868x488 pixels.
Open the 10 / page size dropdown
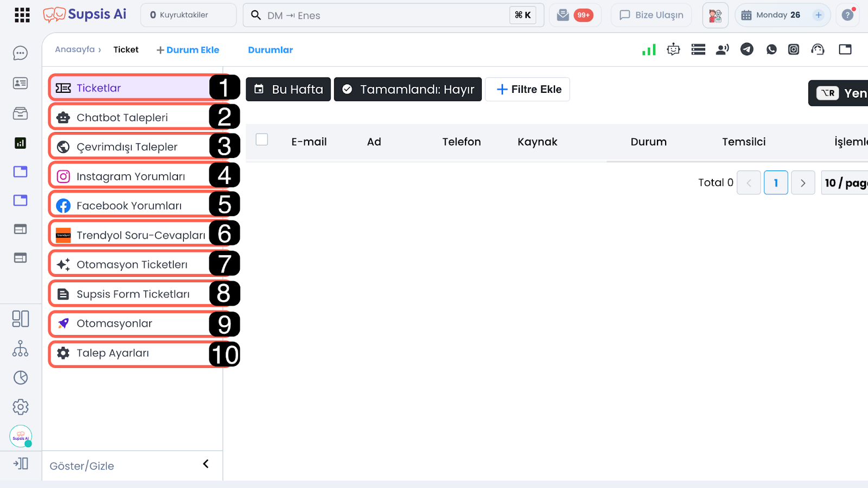(845, 183)
